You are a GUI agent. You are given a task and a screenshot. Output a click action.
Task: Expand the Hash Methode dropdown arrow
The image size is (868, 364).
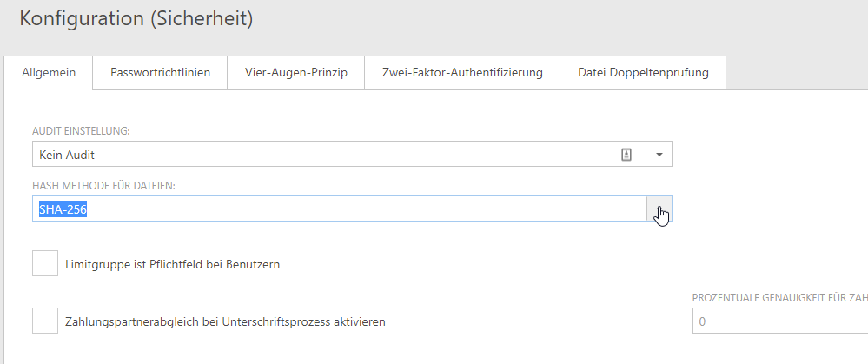pyautogui.click(x=659, y=209)
